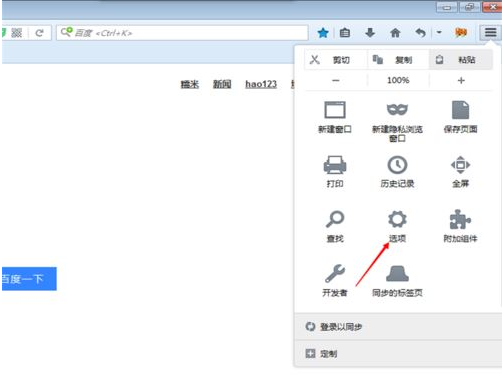Viewport: 502px width, 387px height.
Task: Open the 糯米 link on Baidu page
Action: [x=190, y=84]
